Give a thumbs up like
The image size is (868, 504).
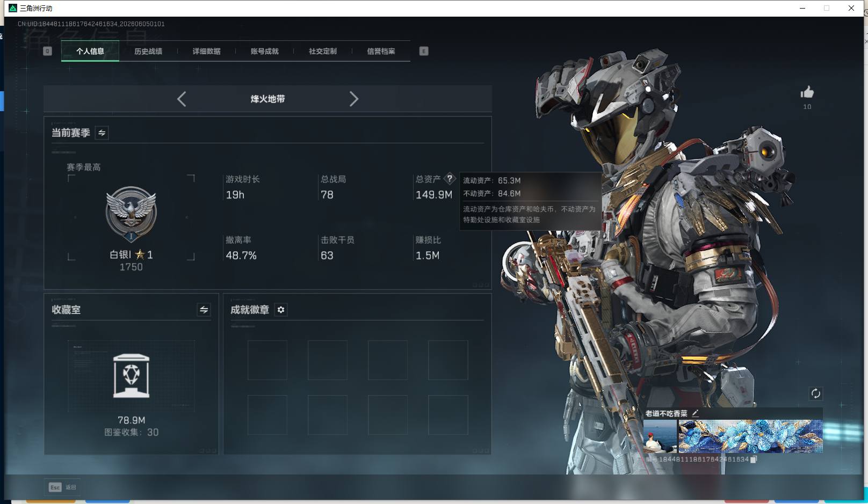(x=807, y=92)
